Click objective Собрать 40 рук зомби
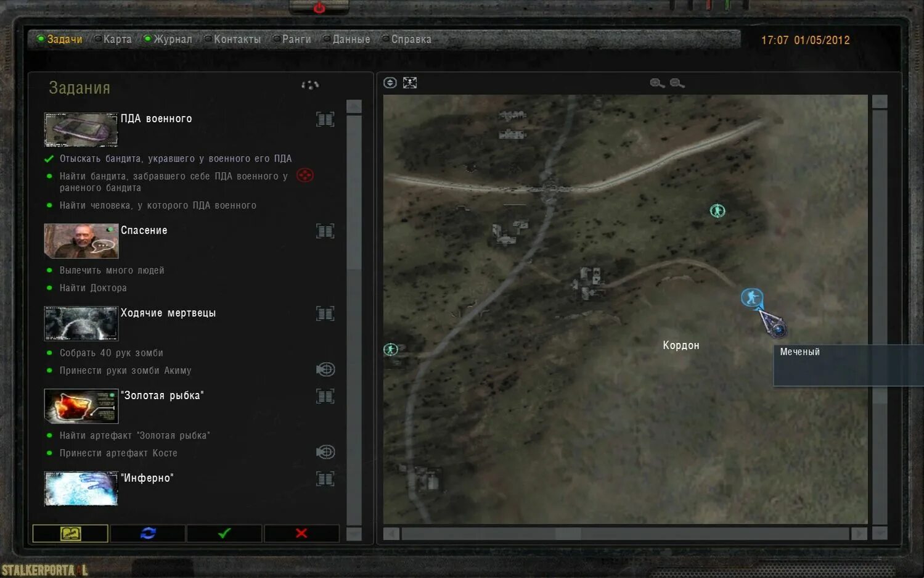 (x=111, y=353)
